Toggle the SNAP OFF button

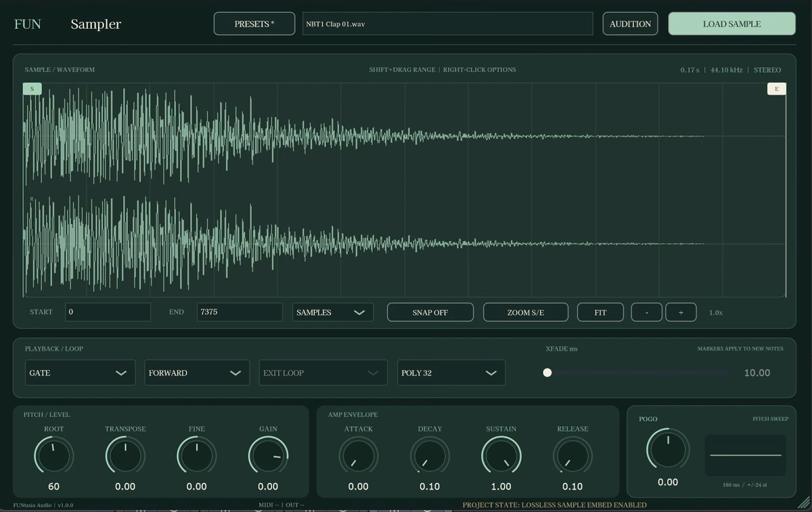[430, 312]
